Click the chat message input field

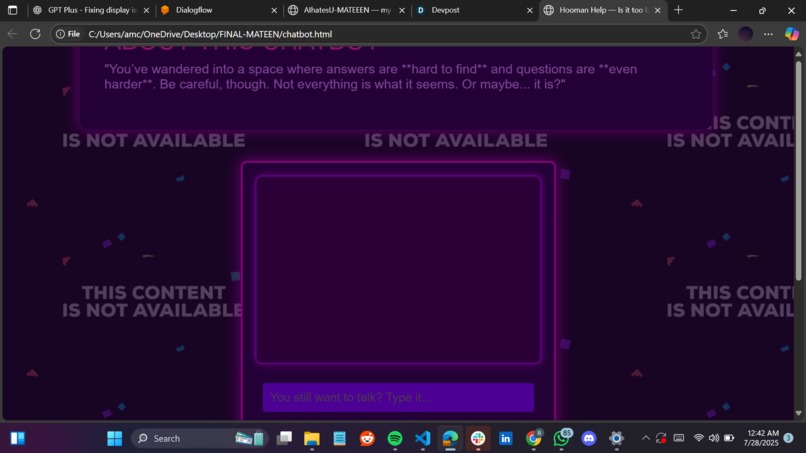398,397
